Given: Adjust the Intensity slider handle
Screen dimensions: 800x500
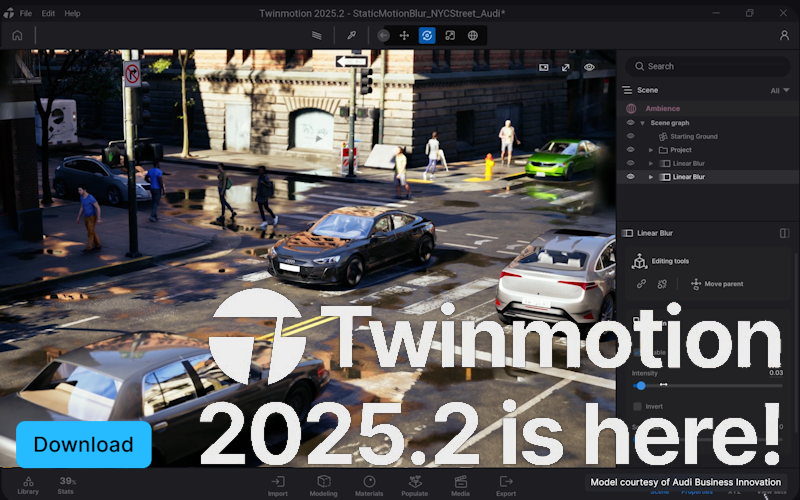Looking at the screenshot, I should click(641, 385).
